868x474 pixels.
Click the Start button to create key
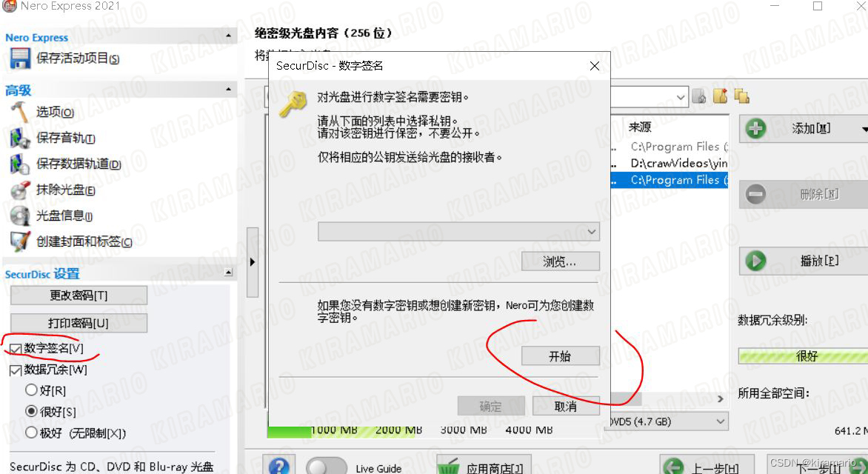[560, 356]
